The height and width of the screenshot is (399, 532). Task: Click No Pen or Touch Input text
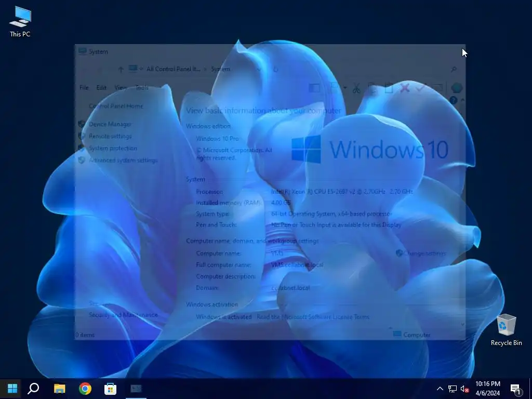pyautogui.click(x=336, y=224)
